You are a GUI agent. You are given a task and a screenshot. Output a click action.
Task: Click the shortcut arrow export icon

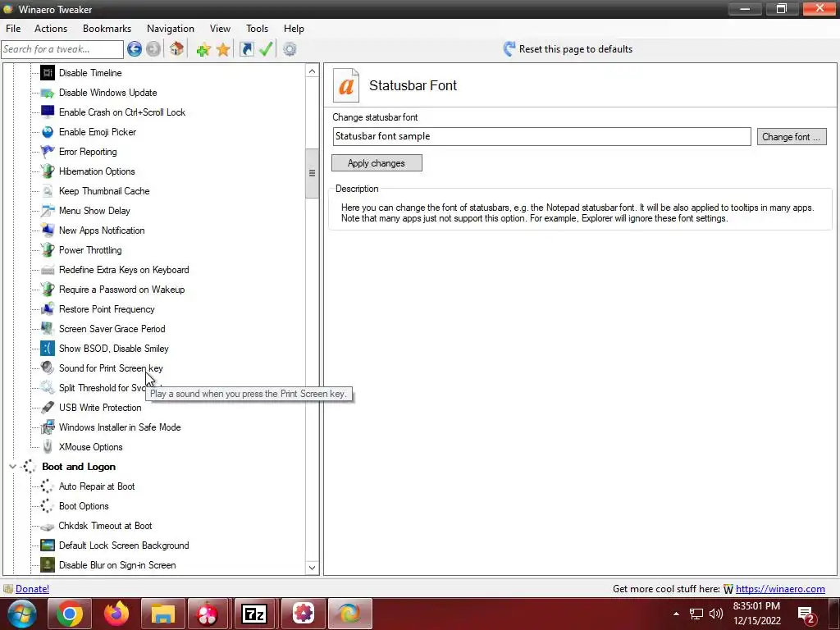246,49
